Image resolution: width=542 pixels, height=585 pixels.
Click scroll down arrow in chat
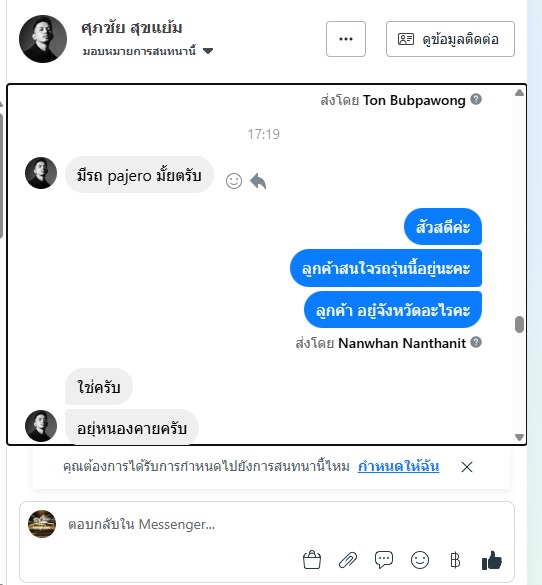click(x=519, y=437)
